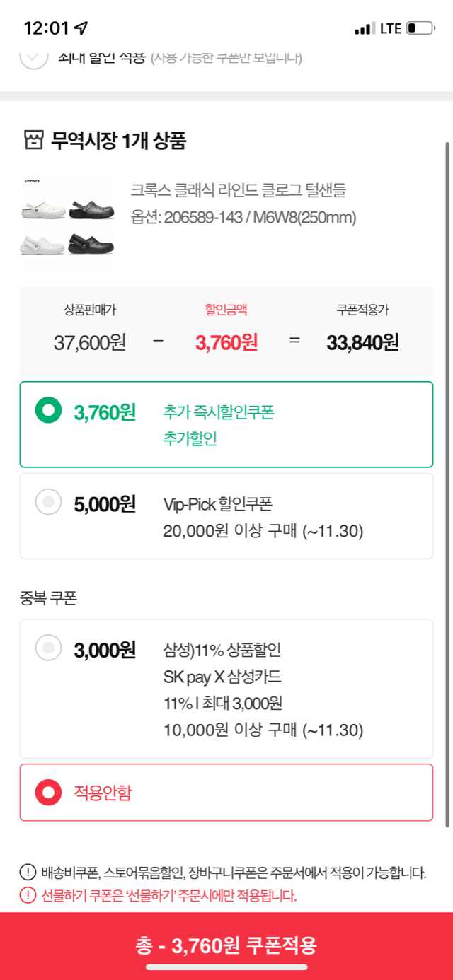Select the 3,760원 추가 즉시할인쿠폰 radio
This screenshot has width=453, height=980.
click(48, 411)
